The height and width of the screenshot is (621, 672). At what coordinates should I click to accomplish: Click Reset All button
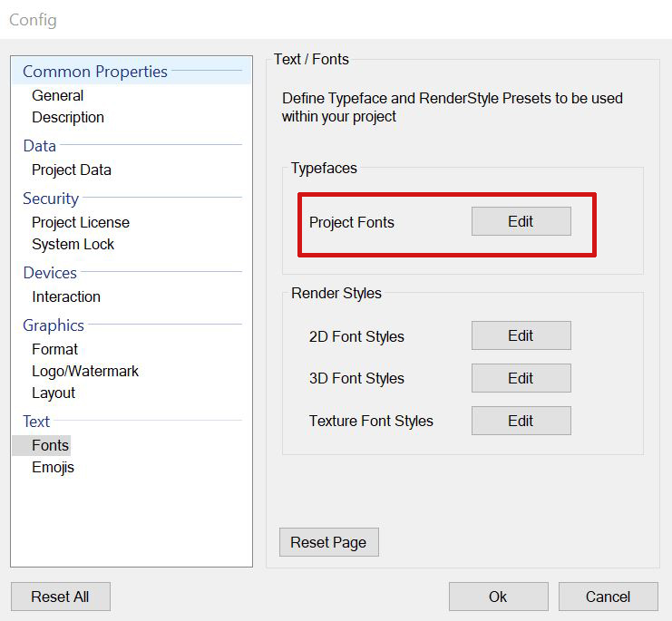point(60,597)
